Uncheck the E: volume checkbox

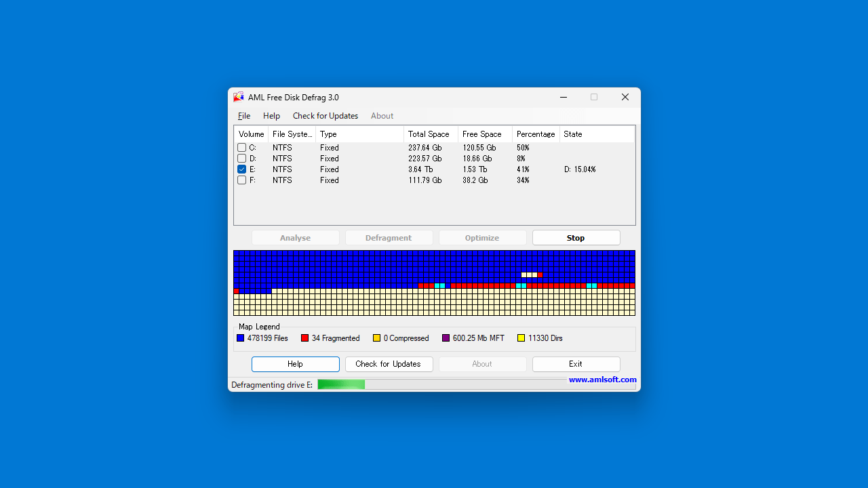pyautogui.click(x=241, y=169)
